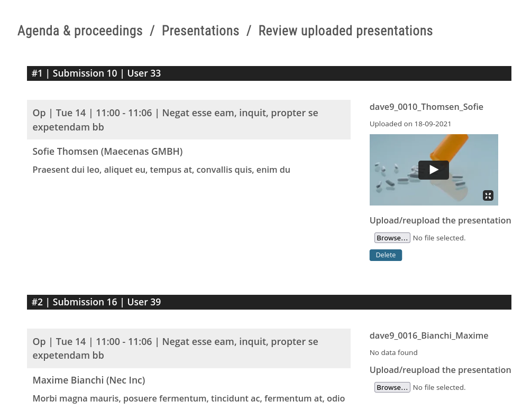Select the #2 Submission 16 header bar
The width and height of the screenshot is (531, 420).
click(x=269, y=302)
